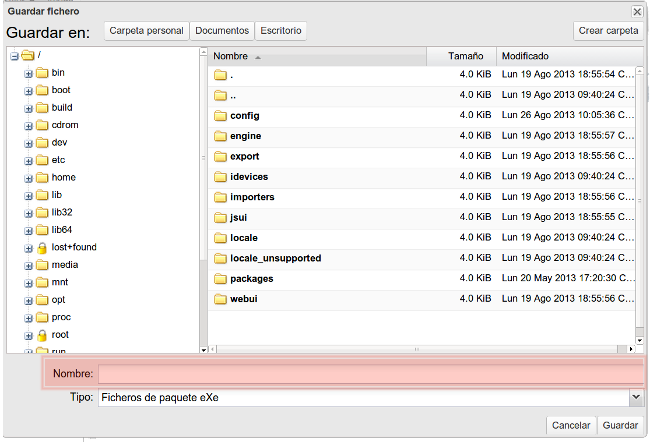Go to Carpeta personal location
This screenshot has height=442, width=650.
click(146, 31)
